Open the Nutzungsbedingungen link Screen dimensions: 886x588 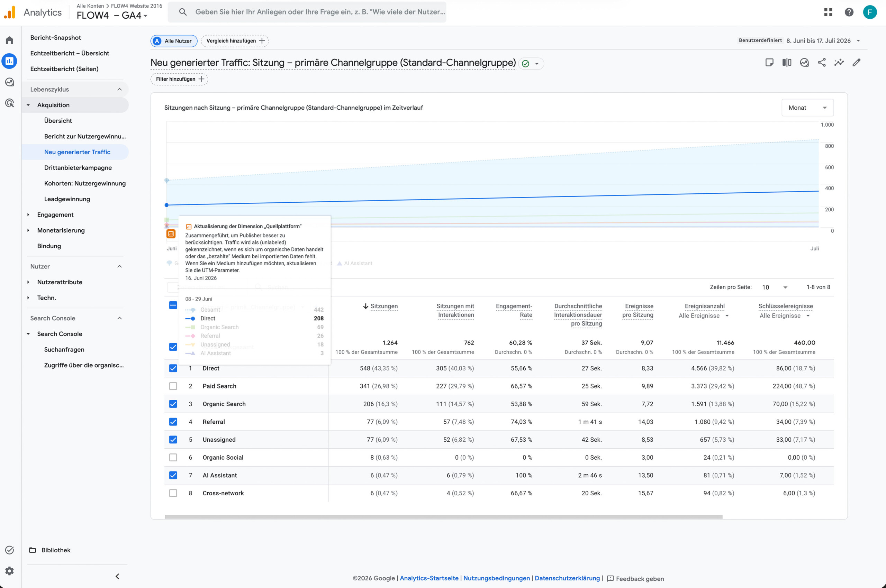point(497,578)
